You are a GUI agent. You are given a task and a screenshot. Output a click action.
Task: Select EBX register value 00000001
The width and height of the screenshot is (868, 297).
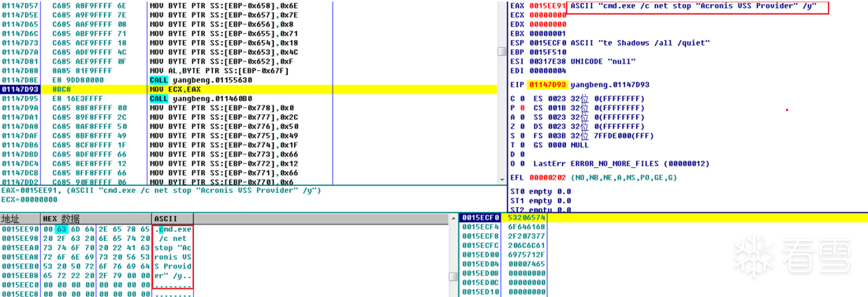click(x=547, y=34)
